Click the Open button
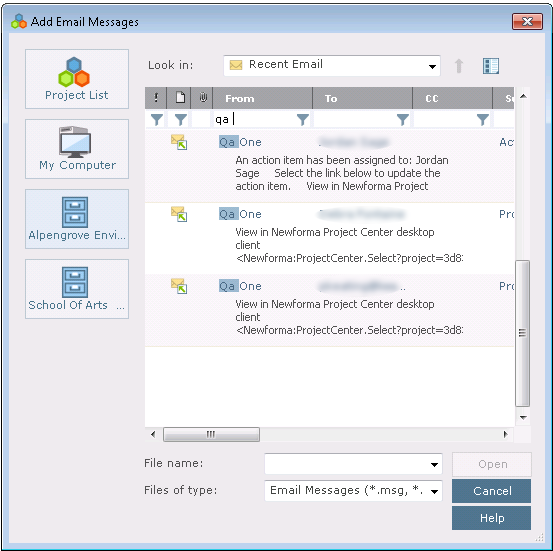Screen dimensions: 553x551 (492, 464)
